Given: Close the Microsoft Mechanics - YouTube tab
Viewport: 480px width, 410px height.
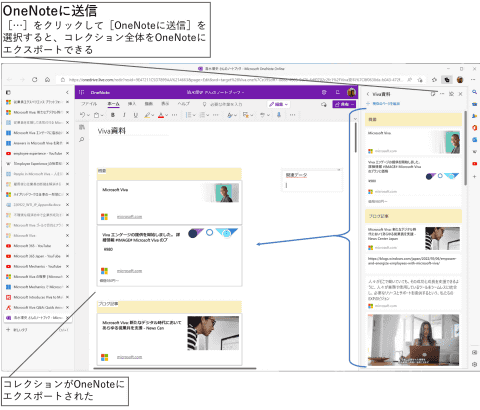Looking at the screenshot, I should tap(67, 266).
